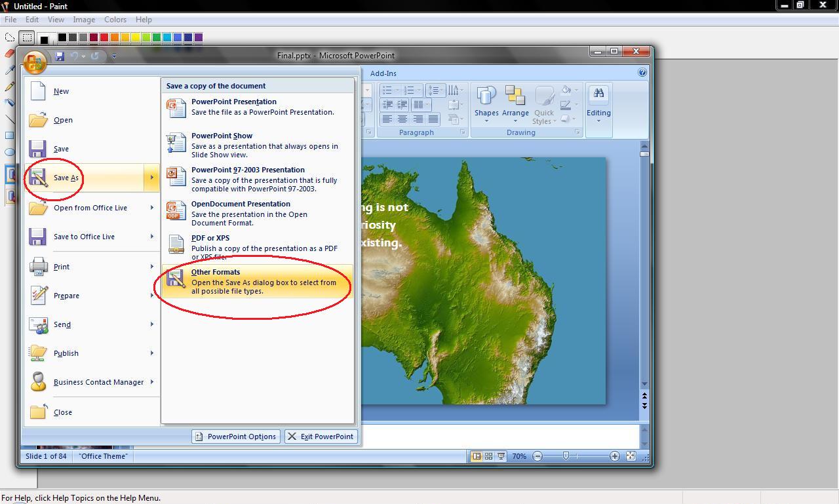Switch to Normal view in status bar

tap(477, 456)
